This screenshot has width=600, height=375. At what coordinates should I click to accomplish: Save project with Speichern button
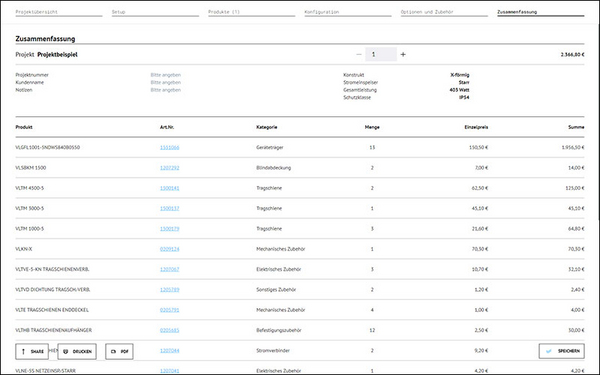tap(562, 351)
